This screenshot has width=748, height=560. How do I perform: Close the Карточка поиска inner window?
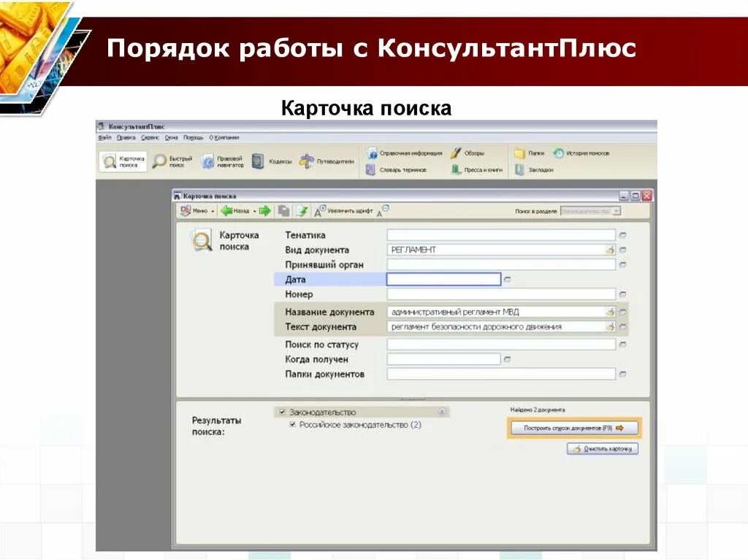647,196
